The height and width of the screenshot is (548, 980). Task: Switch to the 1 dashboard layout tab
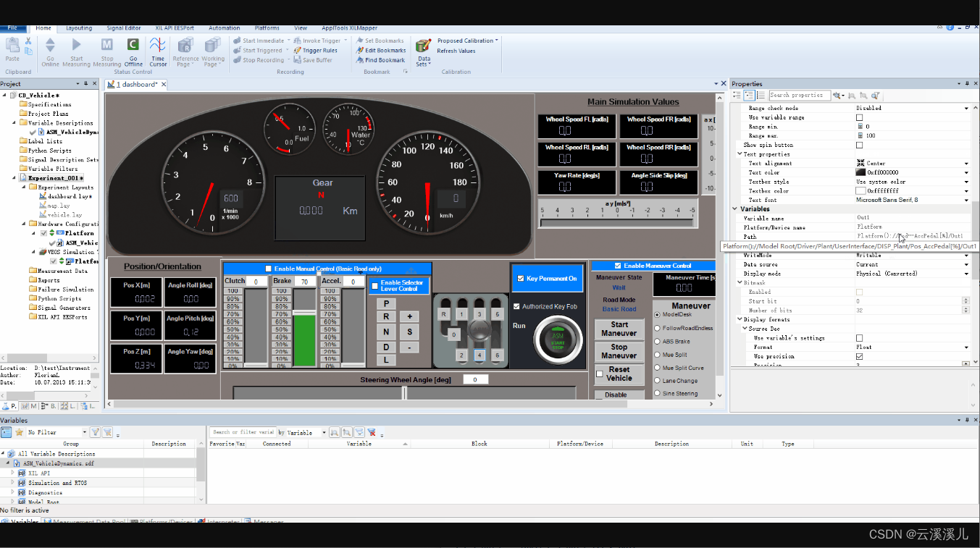tap(136, 85)
